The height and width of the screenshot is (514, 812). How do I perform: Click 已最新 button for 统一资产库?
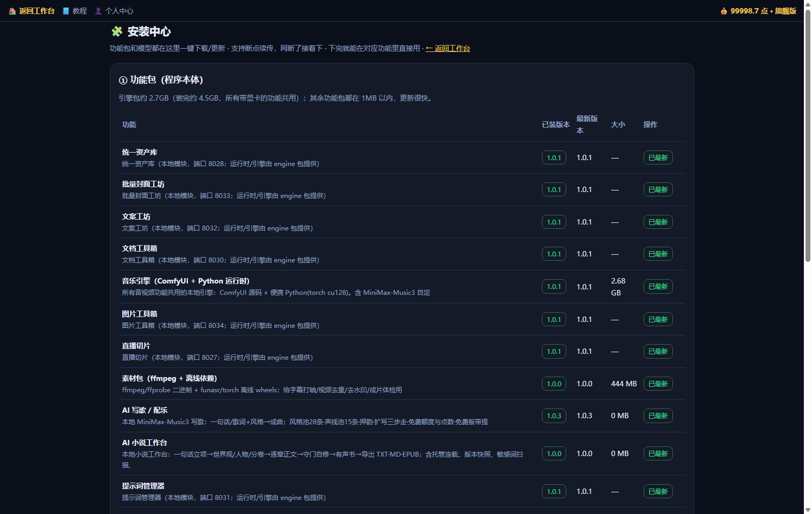(658, 157)
